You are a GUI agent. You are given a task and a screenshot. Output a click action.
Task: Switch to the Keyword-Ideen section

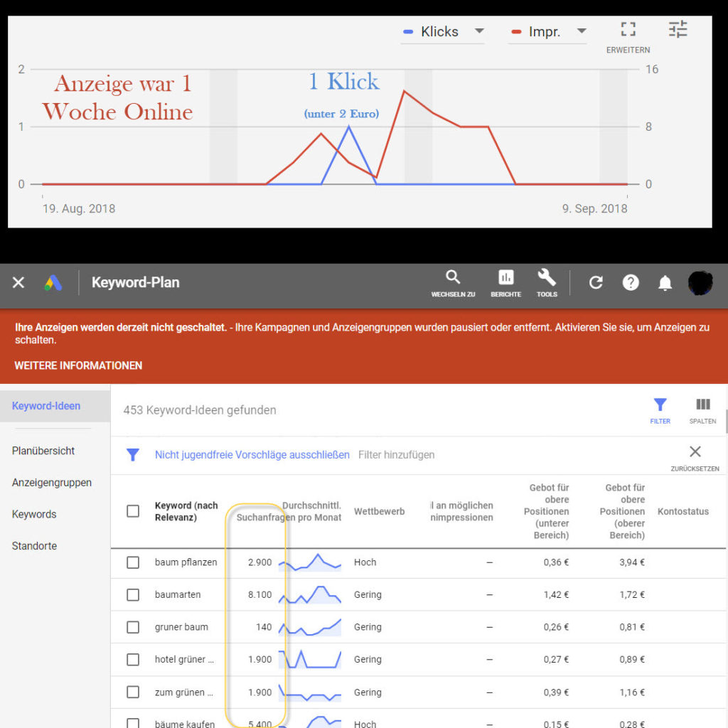pos(46,405)
